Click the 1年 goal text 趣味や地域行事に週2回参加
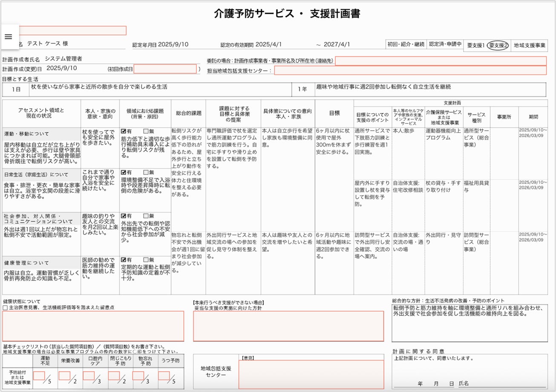Viewport: 556px width, 392px height. [x=383, y=87]
